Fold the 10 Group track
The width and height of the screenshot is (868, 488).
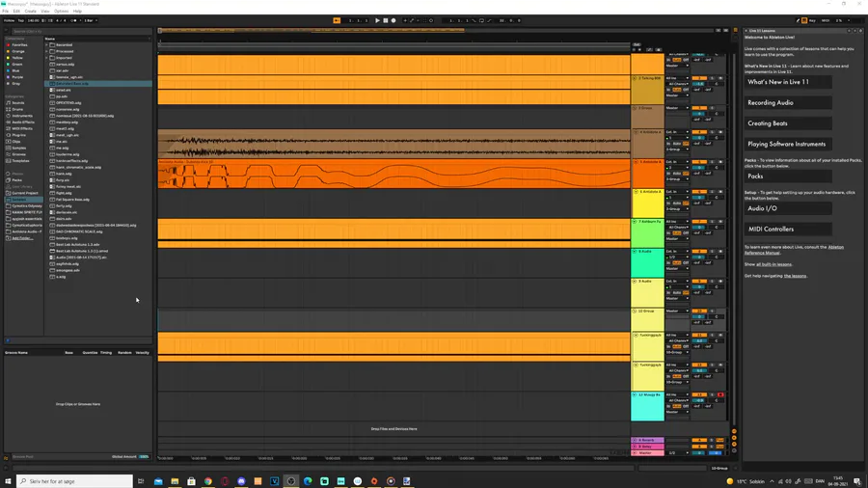635,311
